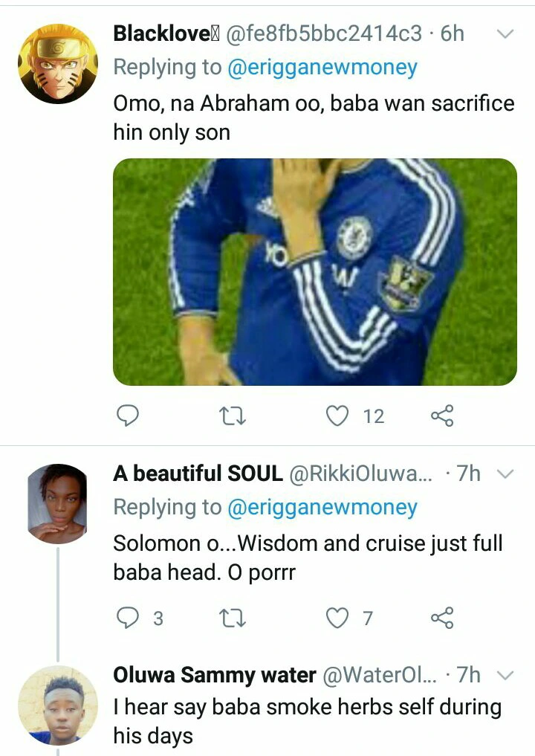Open A beautiful SOUL's profile picture

[58, 503]
